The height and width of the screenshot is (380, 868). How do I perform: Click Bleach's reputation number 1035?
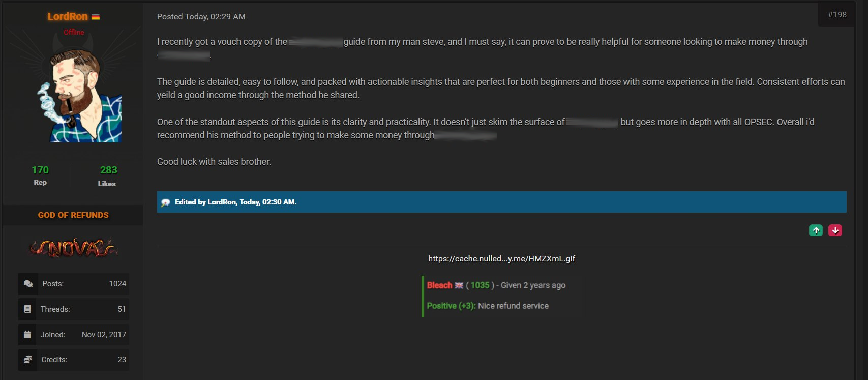[x=480, y=285]
